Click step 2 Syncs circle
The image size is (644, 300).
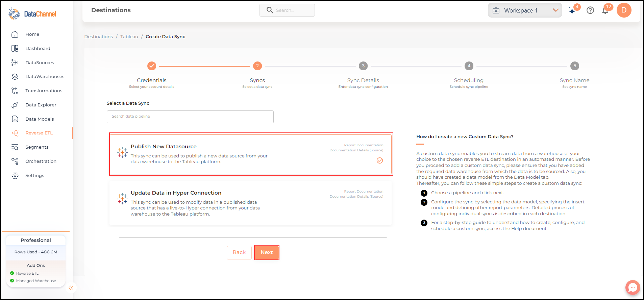pos(257,66)
